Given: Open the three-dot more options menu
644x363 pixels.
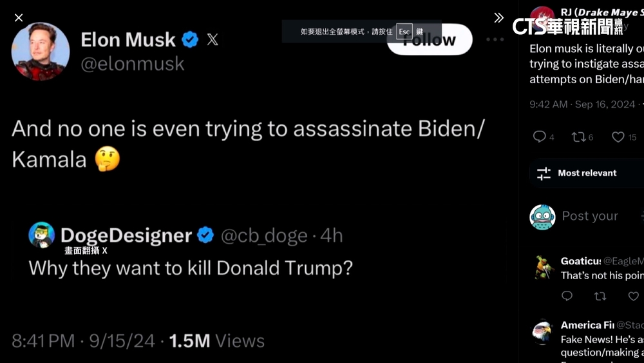Looking at the screenshot, I should (x=495, y=39).
